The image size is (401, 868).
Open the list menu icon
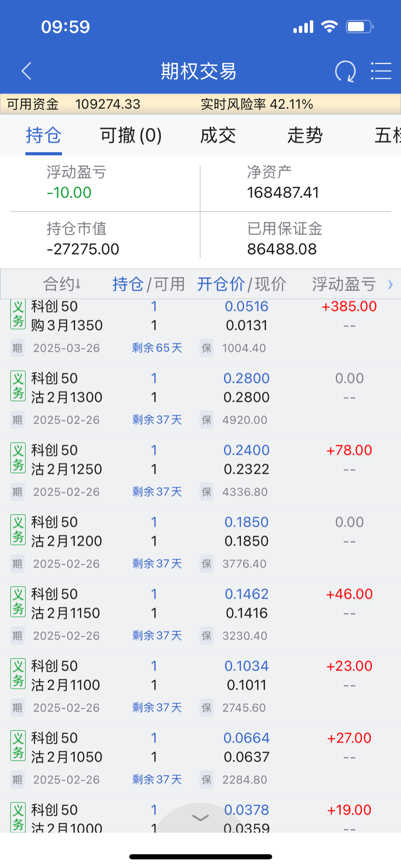coord(381,71)
